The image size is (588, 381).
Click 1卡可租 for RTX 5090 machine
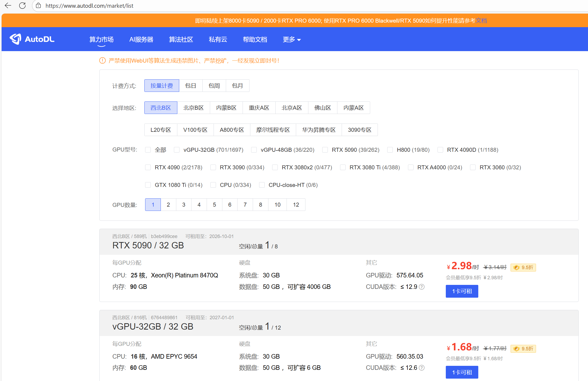point(462,291)
